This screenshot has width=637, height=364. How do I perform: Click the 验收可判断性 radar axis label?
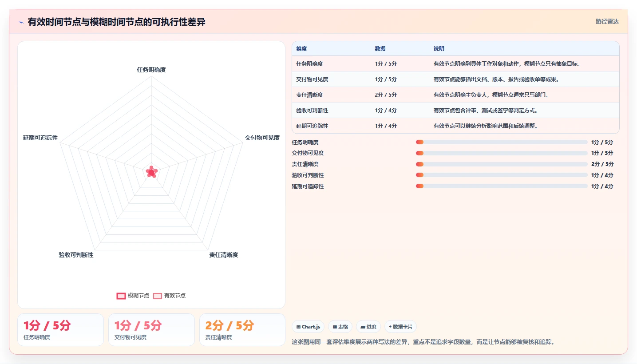tap(76, 255)
